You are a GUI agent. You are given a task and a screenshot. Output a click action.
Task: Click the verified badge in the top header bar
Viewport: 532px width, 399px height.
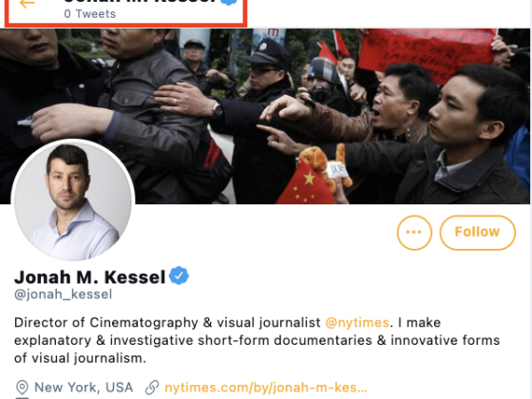(229, 2)
